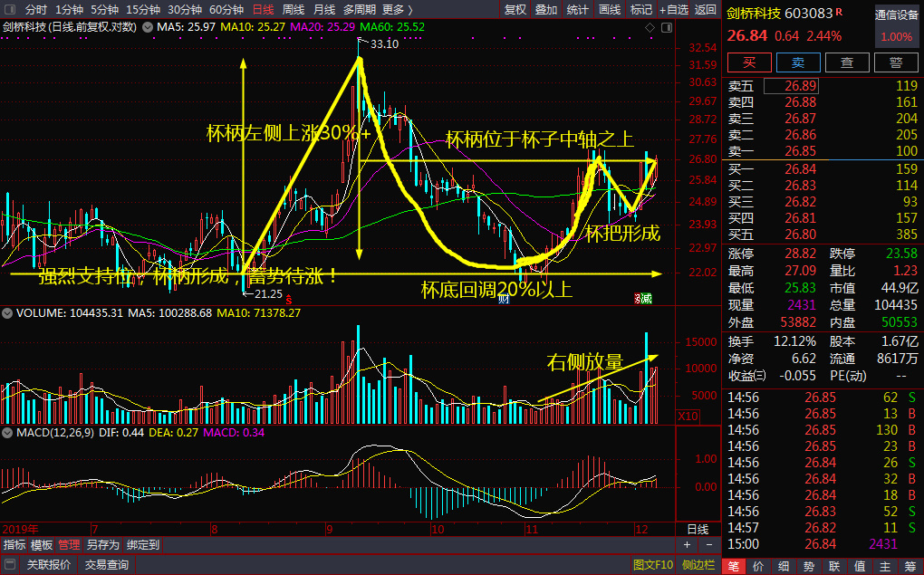The width and height of the screenshot is (924, 575).
Task: Open the 多周期 multi-period view
Action: (x=360, y=9)
